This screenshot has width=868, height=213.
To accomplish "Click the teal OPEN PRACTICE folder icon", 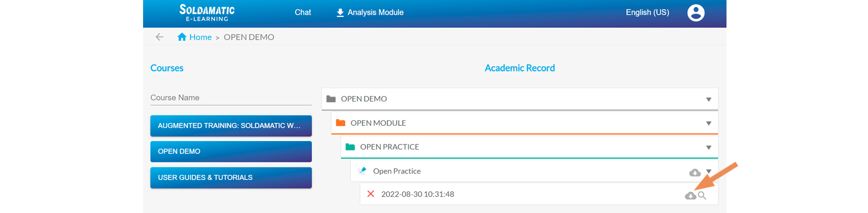I will pos(350,147).
